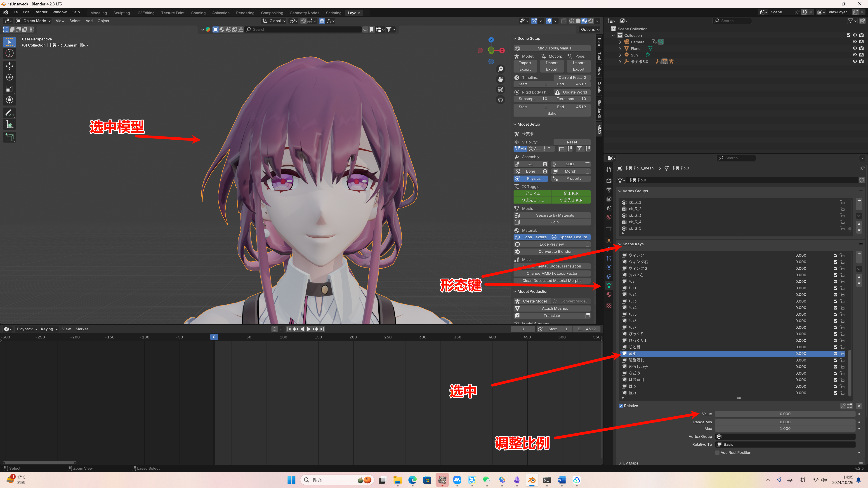Image resolution: width=868 pixels, height=488 pixels.
Task: Collapse the Model Production panel
Action: 514,292
